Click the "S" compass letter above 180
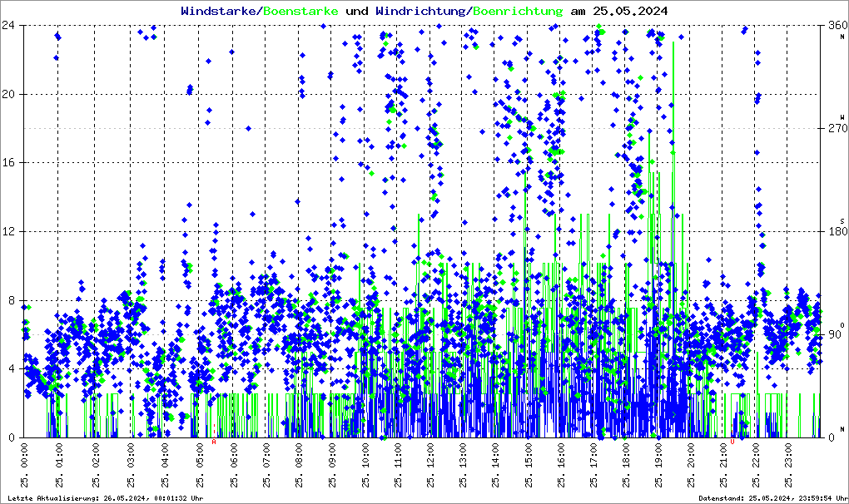The image size is (849, 504). click(x=842, y=221)
